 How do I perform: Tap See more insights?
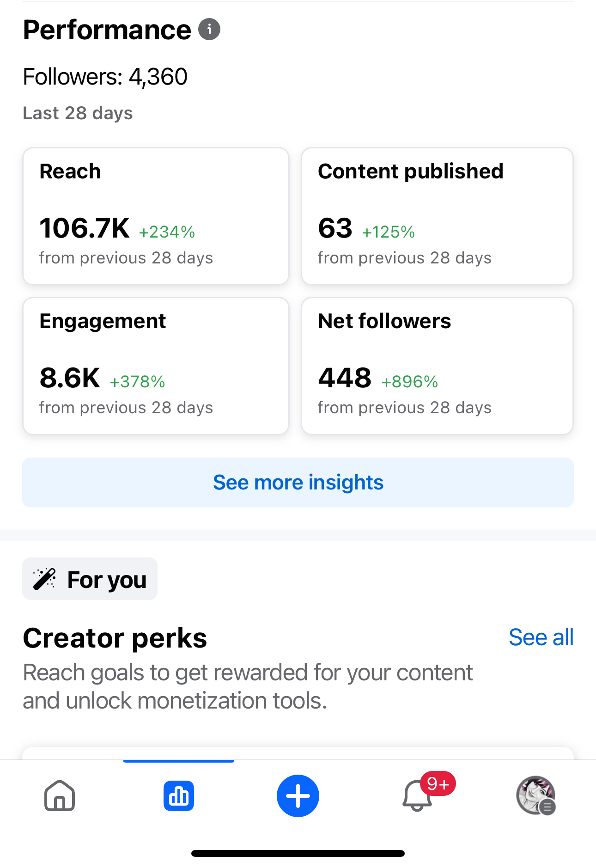(298, 482)
